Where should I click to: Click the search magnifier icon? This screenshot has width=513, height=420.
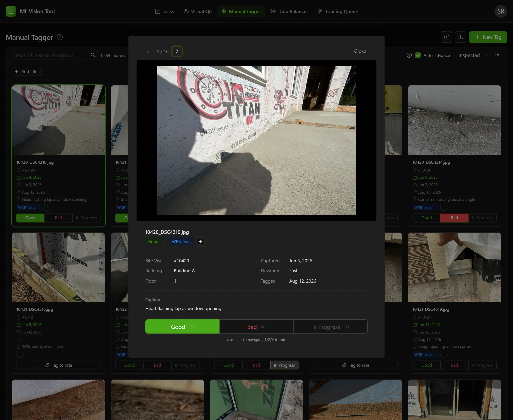click(93, 55)
